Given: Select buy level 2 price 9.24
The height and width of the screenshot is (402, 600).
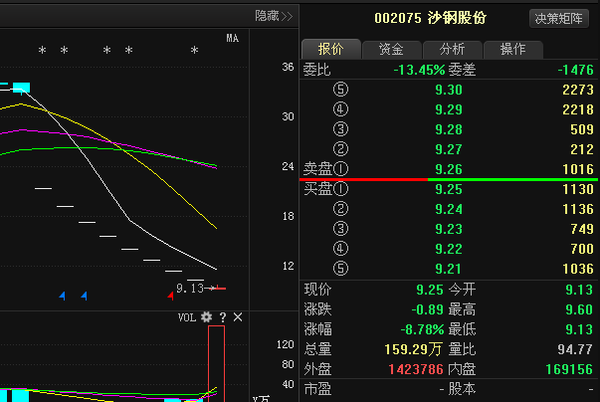Looking at the screenshot, I should point(449,209).
